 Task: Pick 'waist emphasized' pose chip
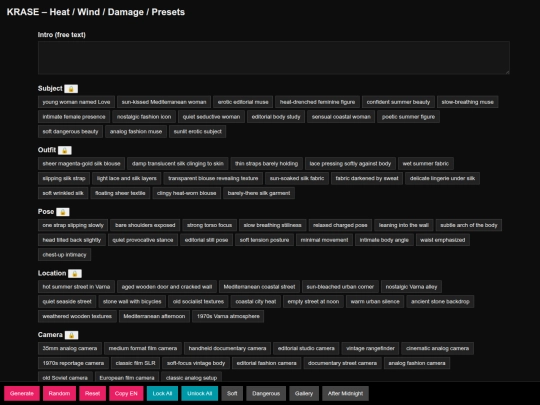443,240
